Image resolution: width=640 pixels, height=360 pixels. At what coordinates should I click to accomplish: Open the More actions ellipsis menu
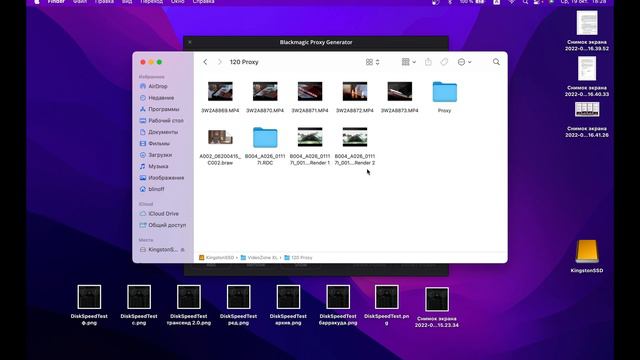(464, 62)
